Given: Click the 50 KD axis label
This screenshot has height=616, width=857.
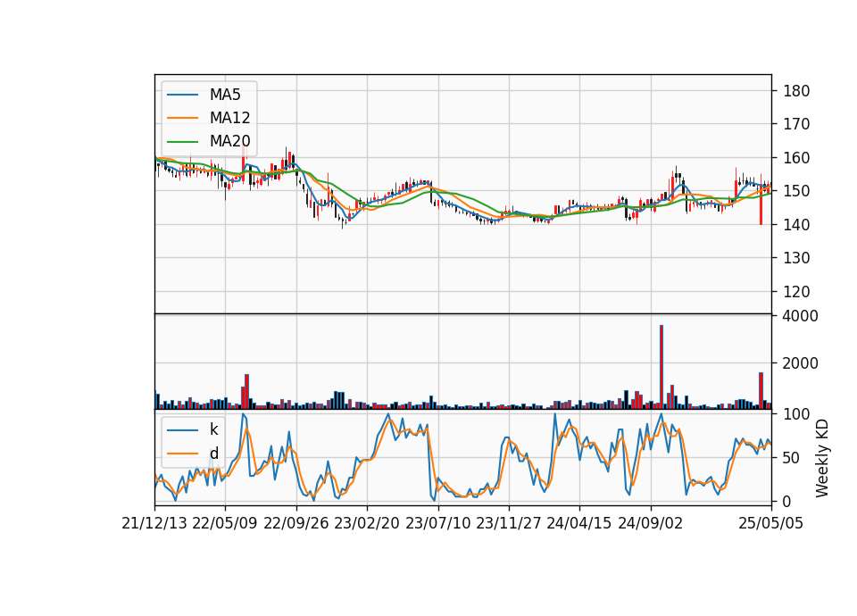Looking at the screenshot, I should tap(791, 458).
